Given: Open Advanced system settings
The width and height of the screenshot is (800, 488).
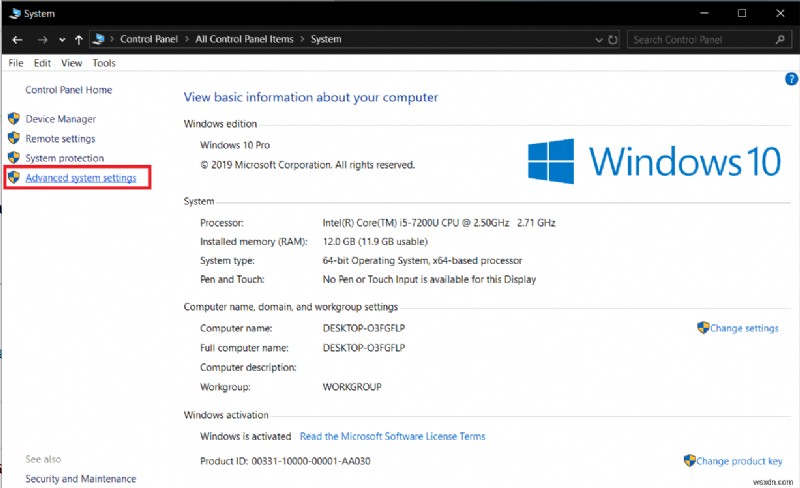Looking at the screenshot, I should 81,178.
